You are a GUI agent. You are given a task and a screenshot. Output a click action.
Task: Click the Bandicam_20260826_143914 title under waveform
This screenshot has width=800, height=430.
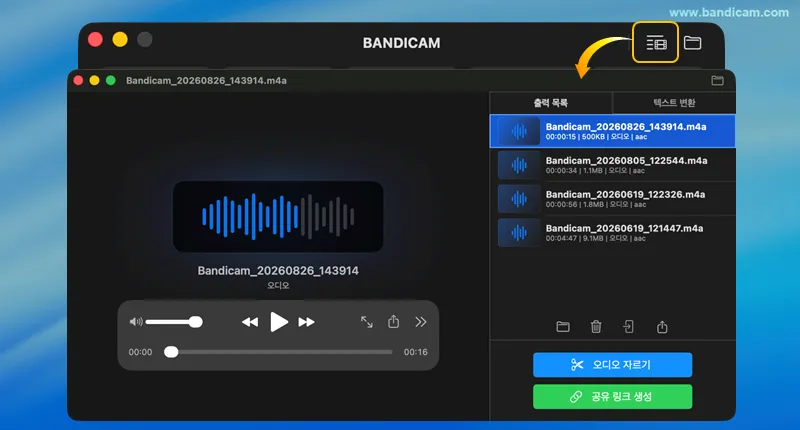tap(278, 271)
